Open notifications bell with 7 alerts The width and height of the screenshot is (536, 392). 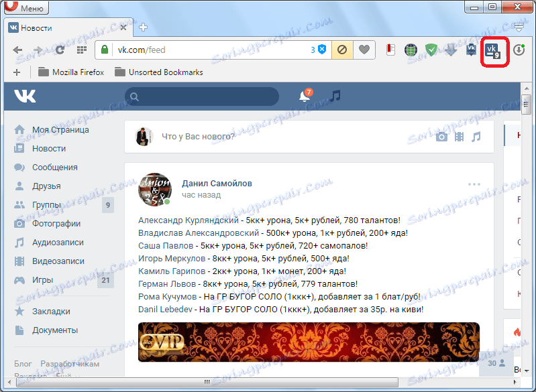pyautogui.click(x=305, y=96)
